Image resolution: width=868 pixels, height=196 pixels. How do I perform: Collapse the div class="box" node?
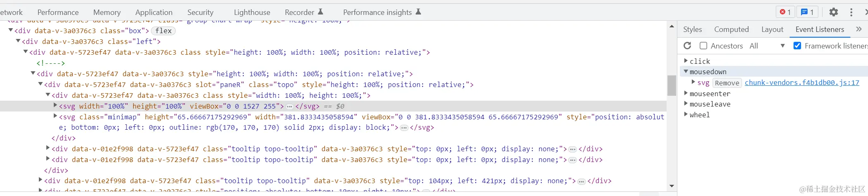click(11, 30)
